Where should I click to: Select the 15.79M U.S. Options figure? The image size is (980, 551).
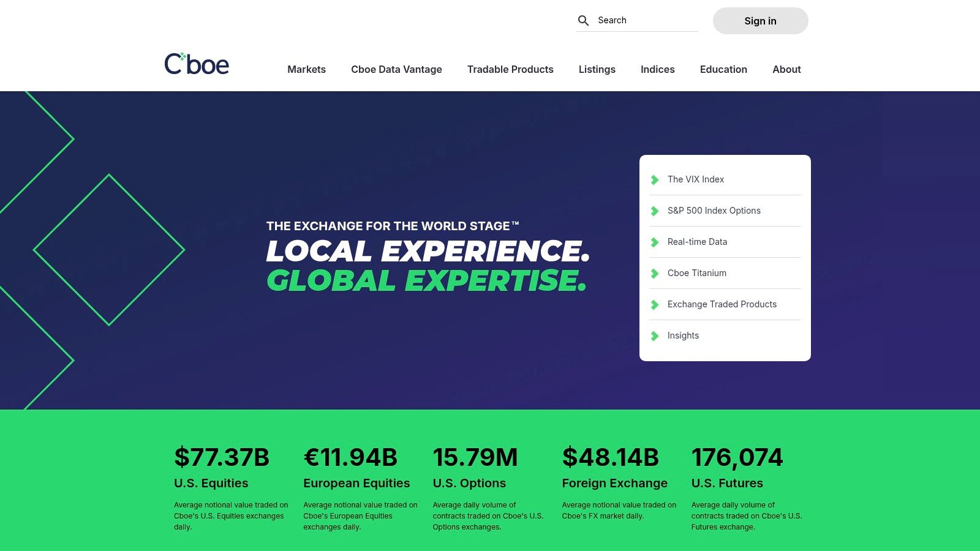tap(475, 457)
